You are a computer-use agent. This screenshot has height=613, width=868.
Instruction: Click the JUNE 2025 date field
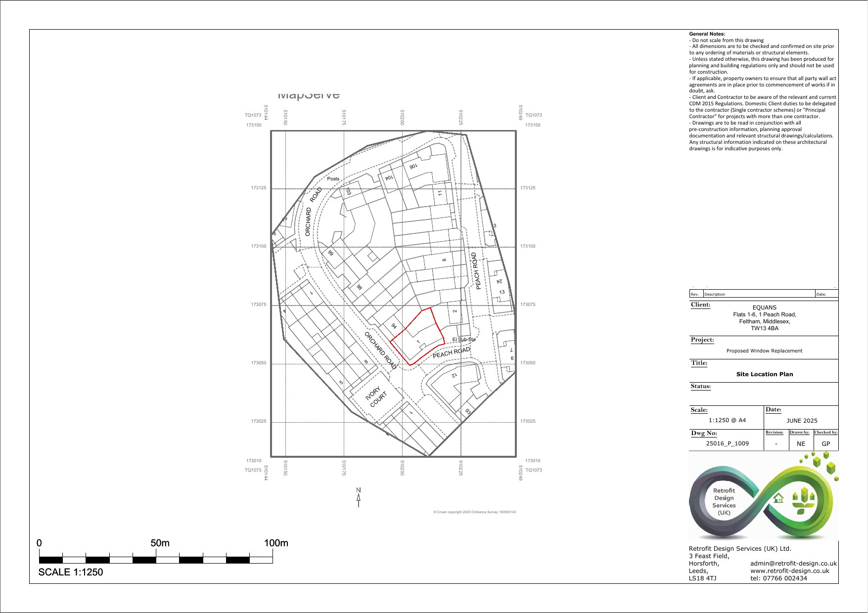pyautogui.click(x=802, y=420)
